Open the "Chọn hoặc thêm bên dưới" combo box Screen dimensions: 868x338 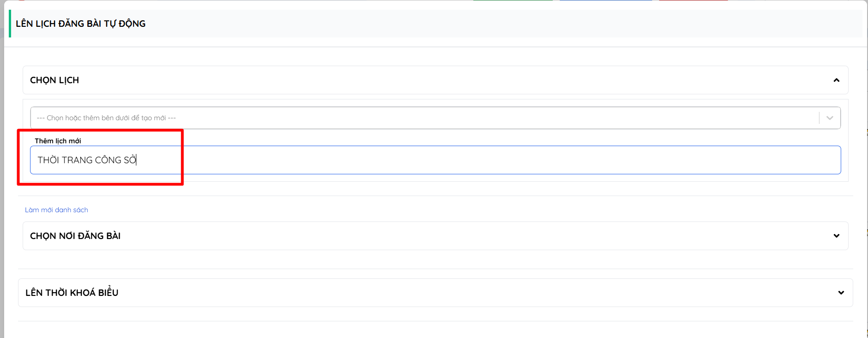pyautogui.click(x=416, y=118)
